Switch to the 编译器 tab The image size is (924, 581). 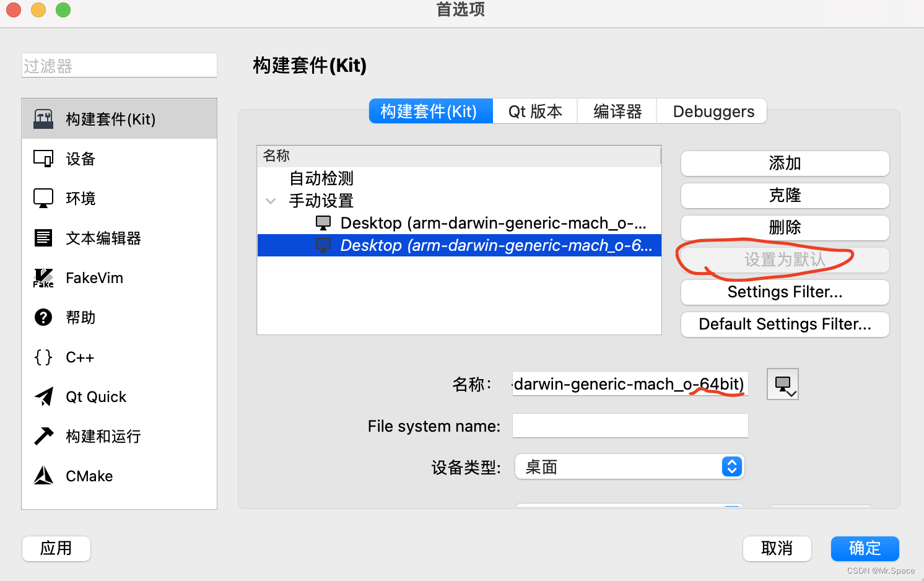pos(617,111)
